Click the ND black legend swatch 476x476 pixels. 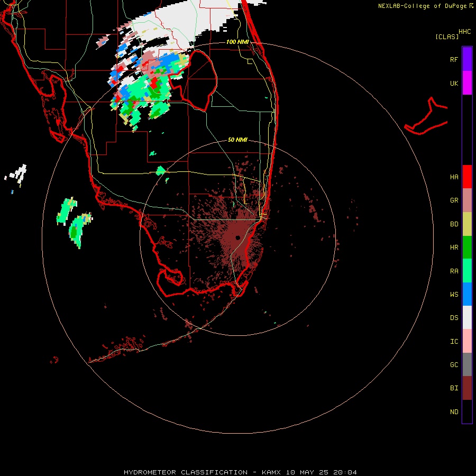pyautogui.click(x=467, y=411)
